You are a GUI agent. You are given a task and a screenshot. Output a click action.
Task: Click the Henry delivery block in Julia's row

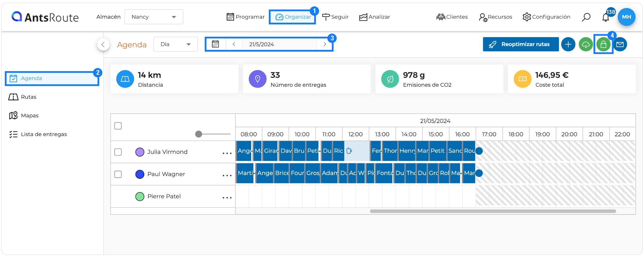click(407, 151)
